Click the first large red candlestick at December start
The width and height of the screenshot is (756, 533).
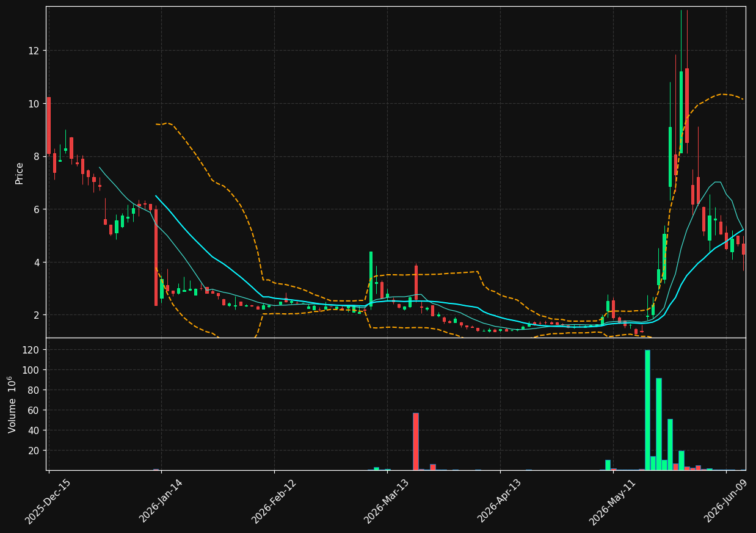point(49,126)
